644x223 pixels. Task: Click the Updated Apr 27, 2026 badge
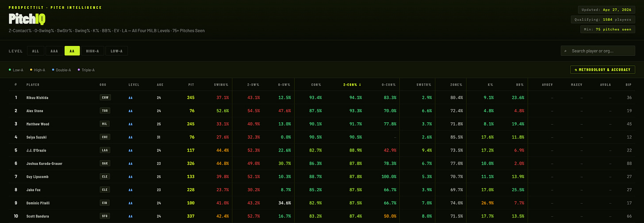607,10
